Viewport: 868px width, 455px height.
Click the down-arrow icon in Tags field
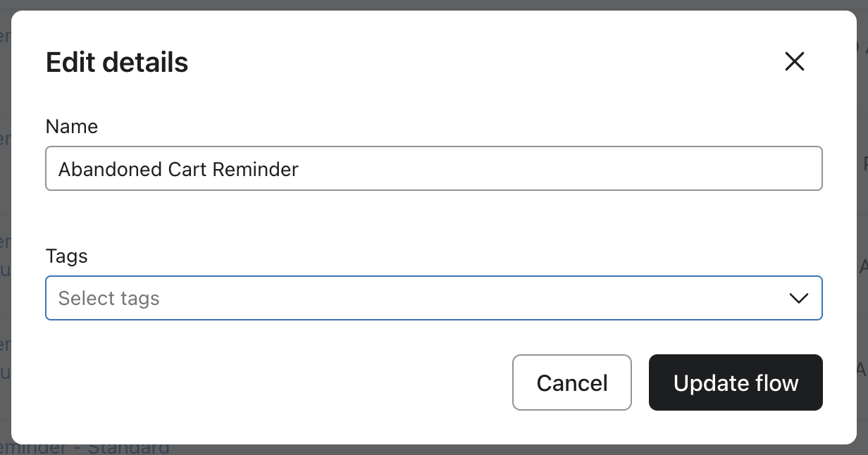click(798, 298)
